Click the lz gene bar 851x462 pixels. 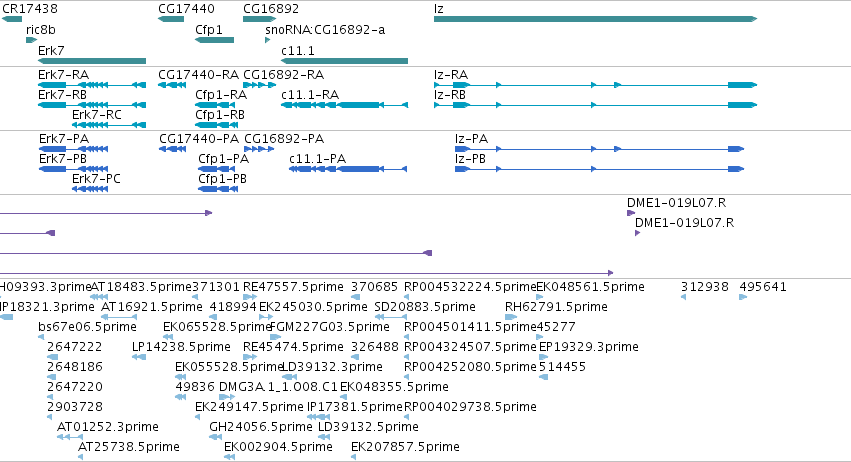coord(595,19)
